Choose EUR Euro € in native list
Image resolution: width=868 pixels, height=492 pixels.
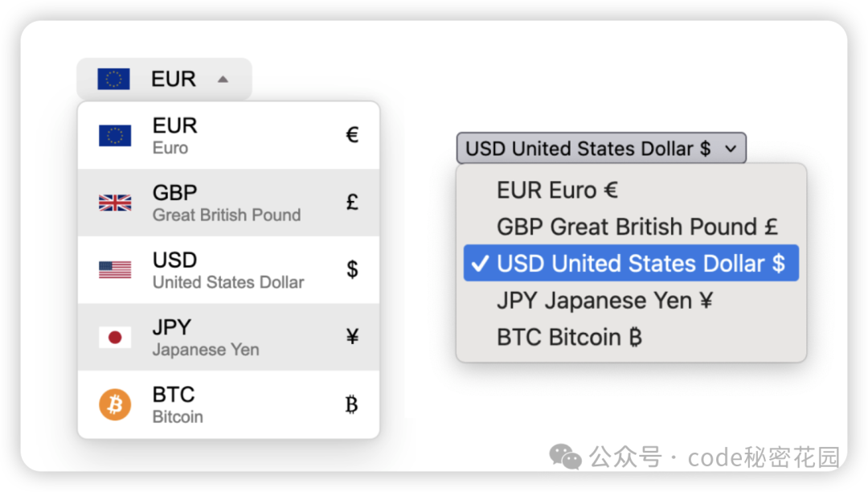click(557, 191)
